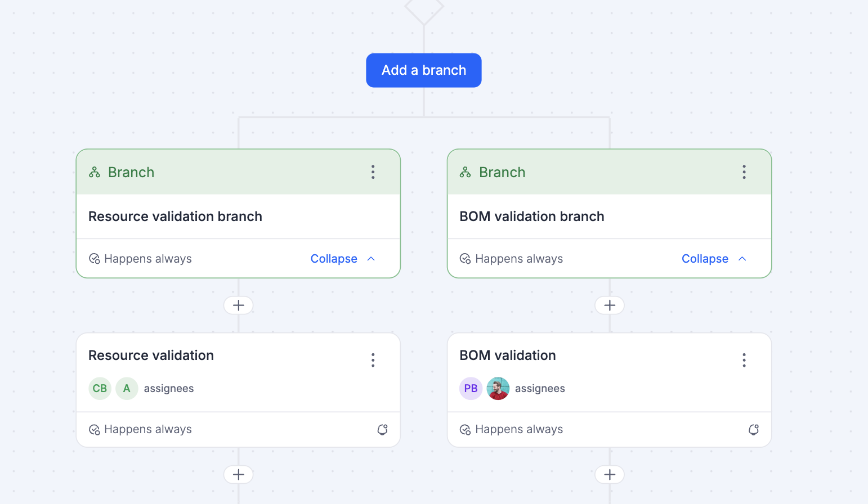Click the photo avatar on BOM validation
868x504 pixels.
[498, 389]
